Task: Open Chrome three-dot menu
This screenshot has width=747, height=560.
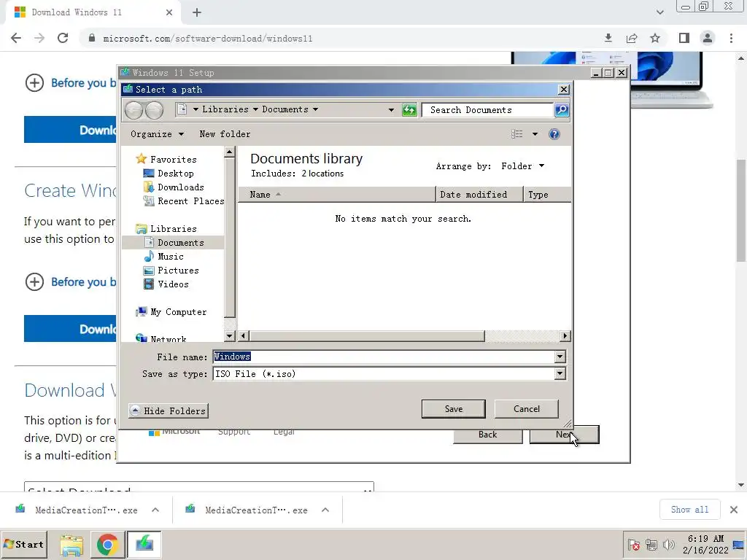Action: [731, 38]
